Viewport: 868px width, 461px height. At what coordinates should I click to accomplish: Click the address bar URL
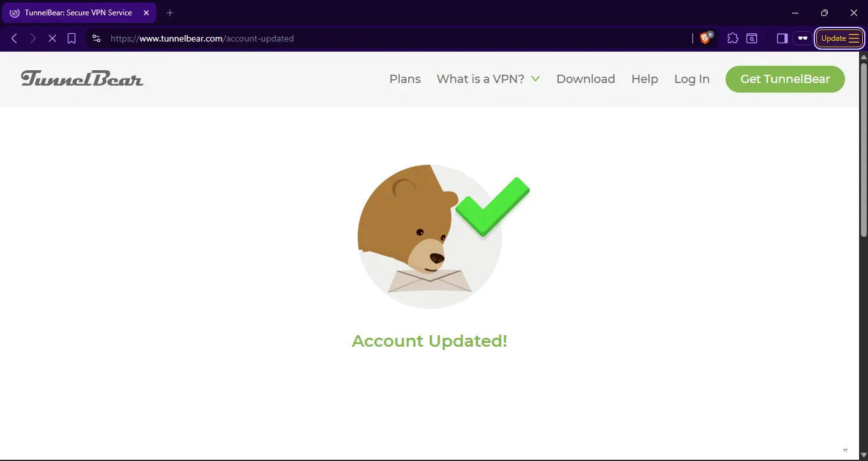(x=202, y=38)
